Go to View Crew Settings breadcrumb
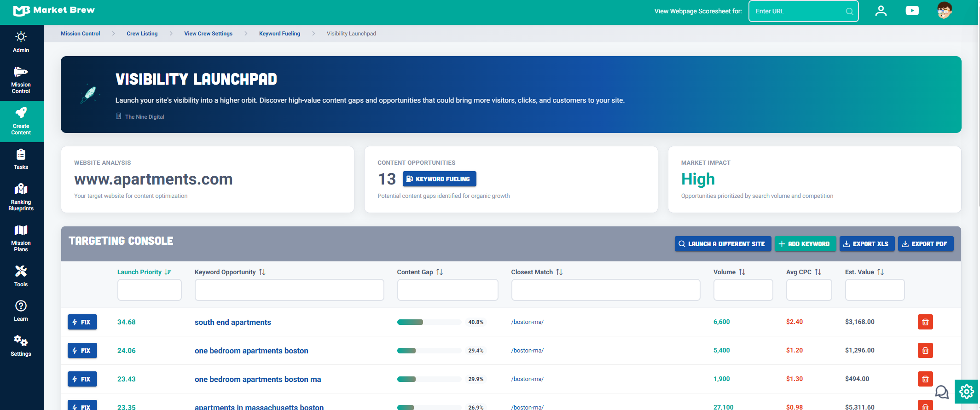 point(209,34)
